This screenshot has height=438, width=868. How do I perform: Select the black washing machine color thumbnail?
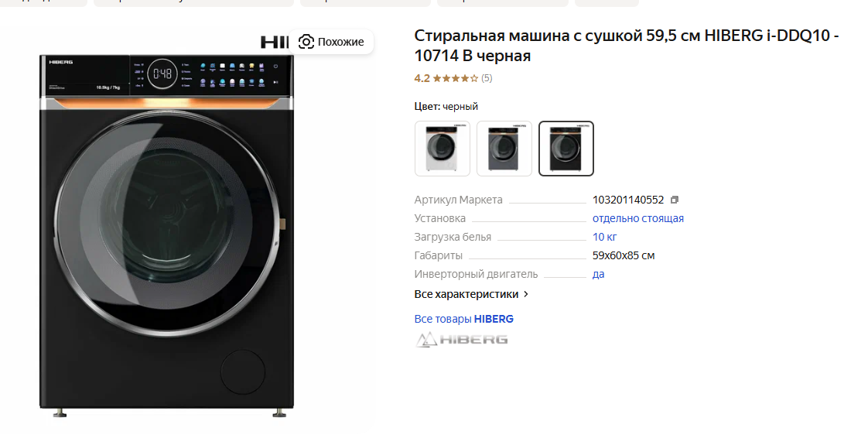(566, 149)
